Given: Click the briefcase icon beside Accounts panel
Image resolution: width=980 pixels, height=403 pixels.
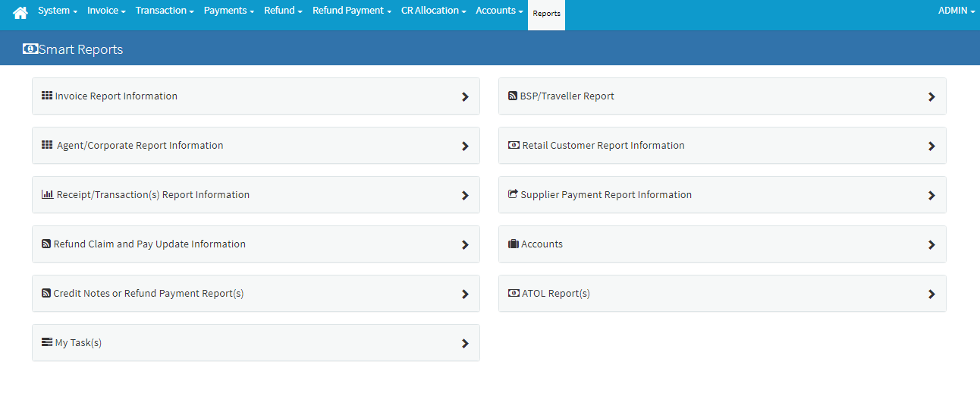Looking at the screenshot, I should (x=514, y=244).
